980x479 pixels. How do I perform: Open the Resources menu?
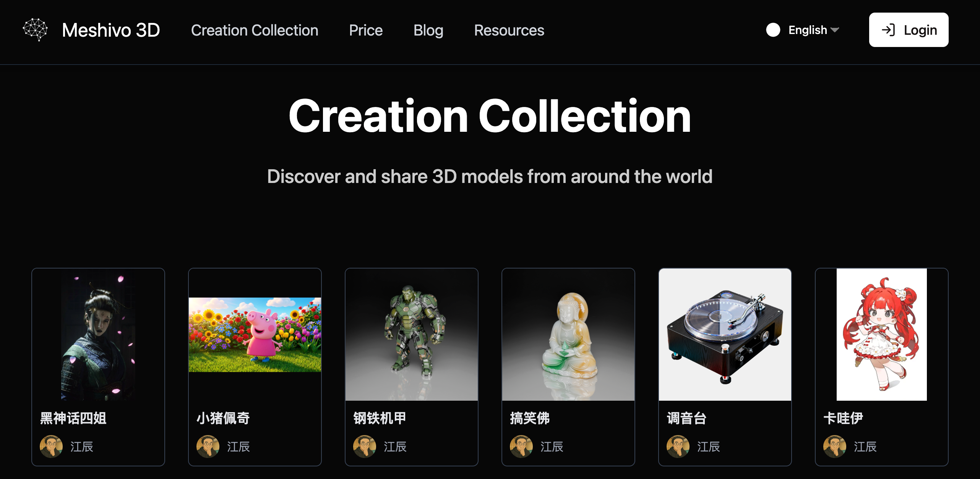(x=509, y=30)
